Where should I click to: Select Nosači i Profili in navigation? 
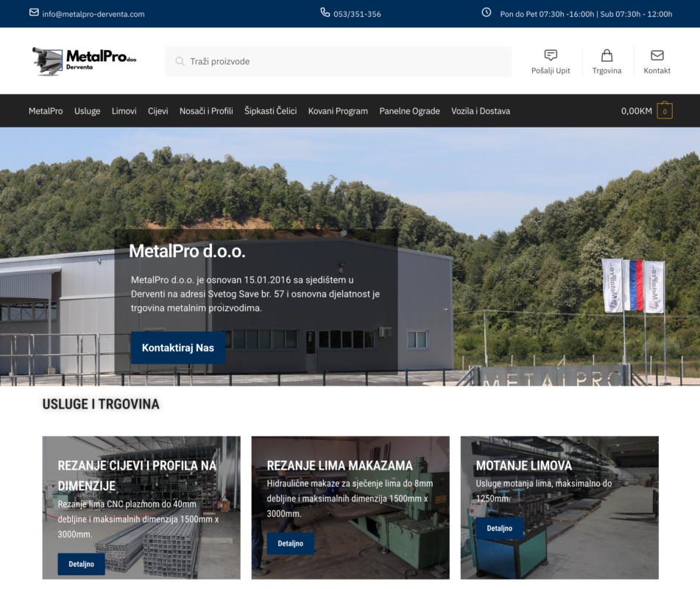[206, 111]
